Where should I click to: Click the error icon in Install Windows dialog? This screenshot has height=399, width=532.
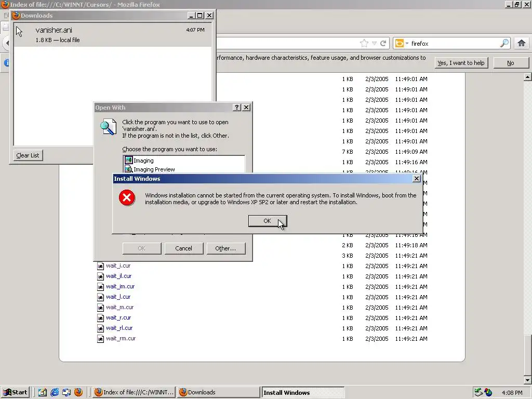[127, 198]
